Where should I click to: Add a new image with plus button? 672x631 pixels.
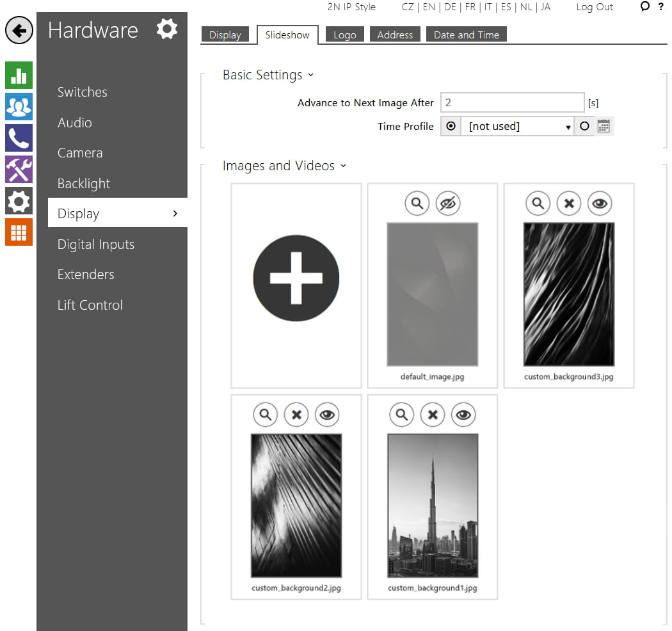296,278
